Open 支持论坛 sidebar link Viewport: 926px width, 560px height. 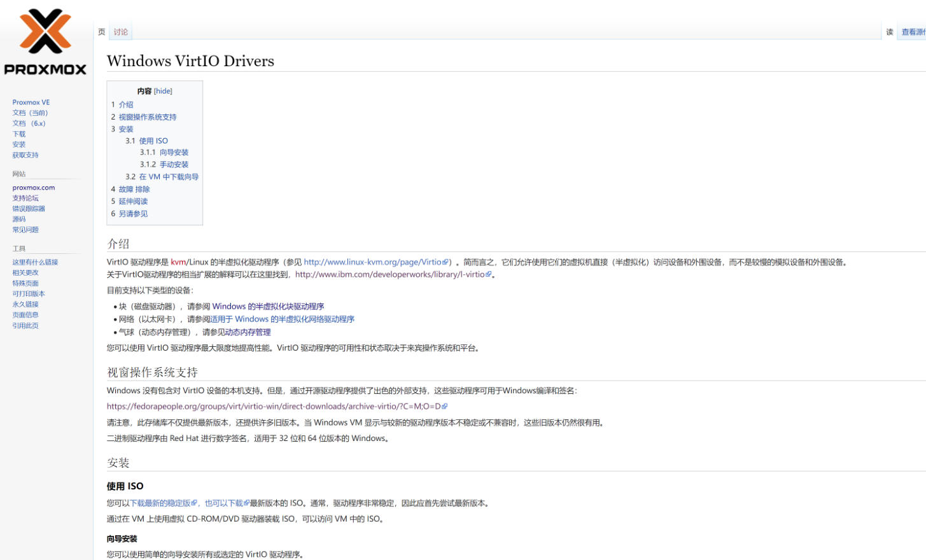click(25, 199)
